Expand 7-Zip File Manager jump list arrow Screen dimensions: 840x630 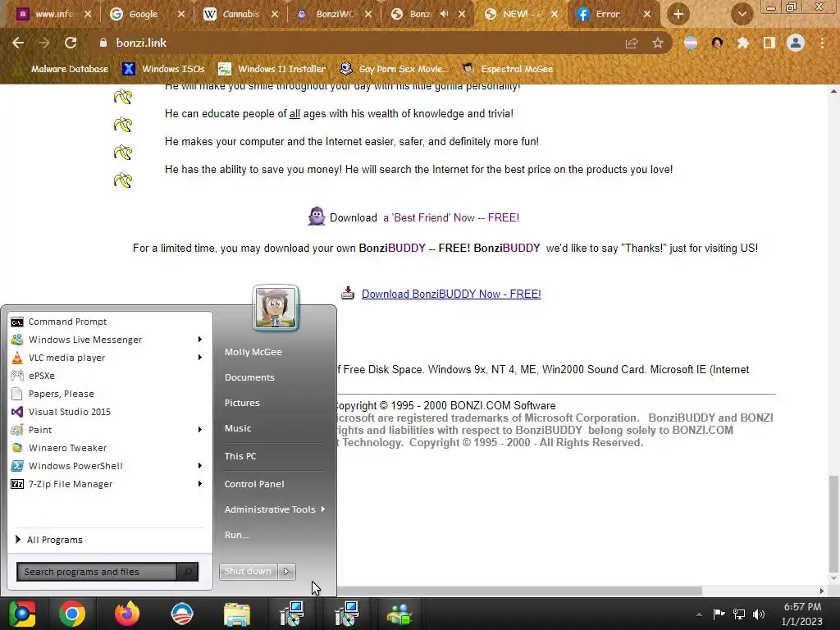(x=200, y=484)
